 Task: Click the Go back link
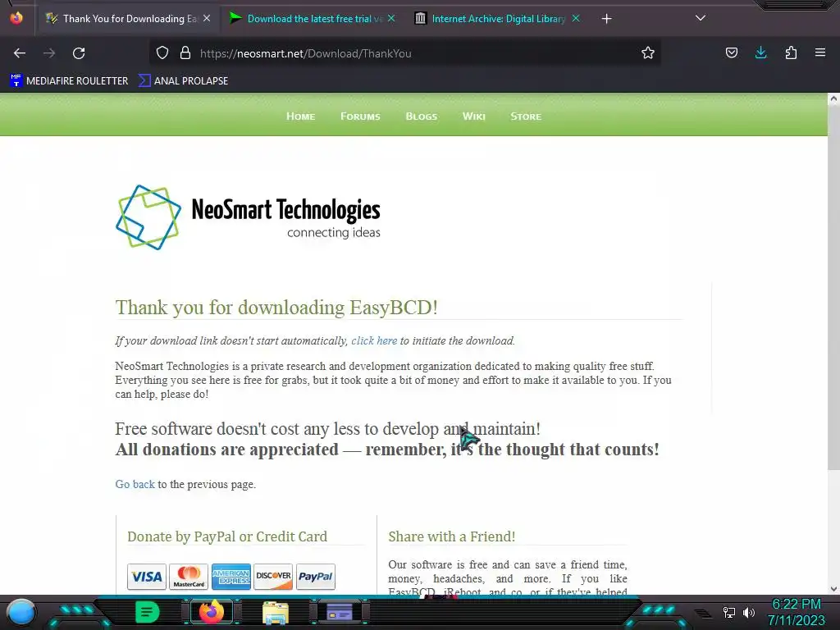(135, 484)
